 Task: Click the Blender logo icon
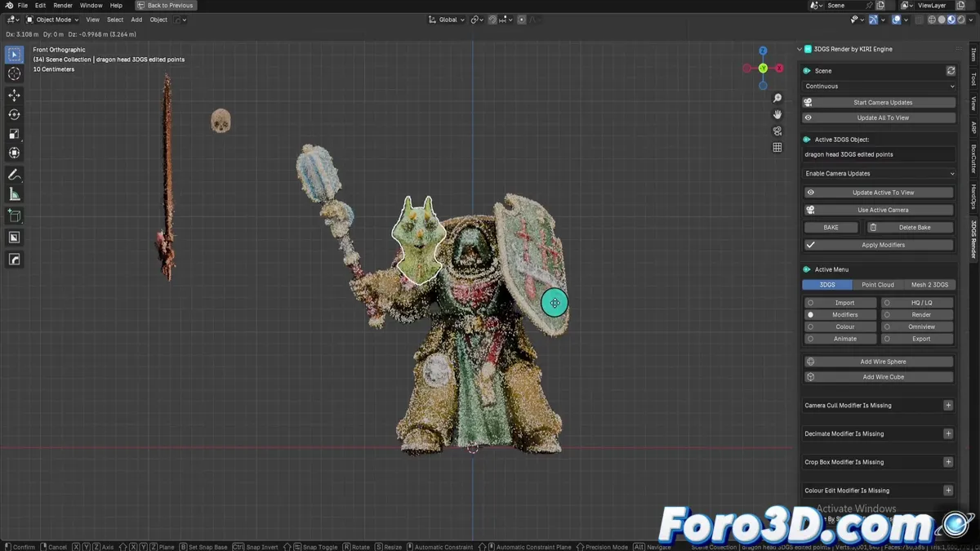pyautogui.click(x=9, y=6)
